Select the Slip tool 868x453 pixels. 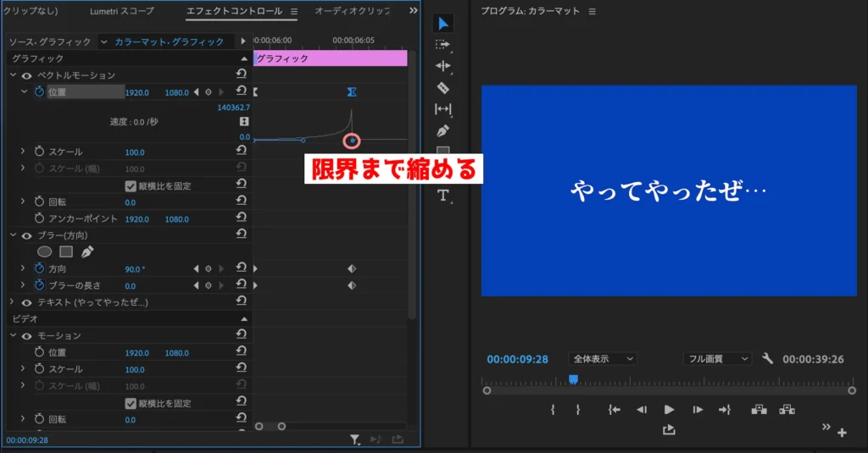click(442, 109)
